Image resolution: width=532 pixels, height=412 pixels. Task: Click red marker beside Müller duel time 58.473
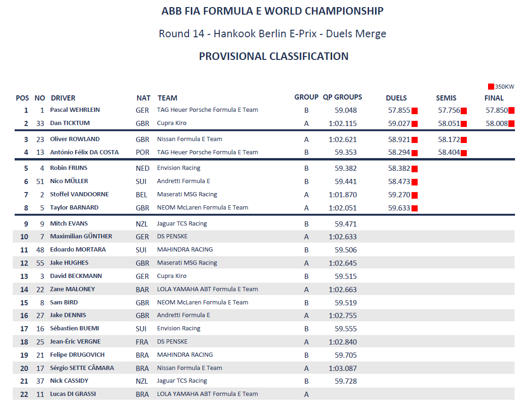coord(415,182)
